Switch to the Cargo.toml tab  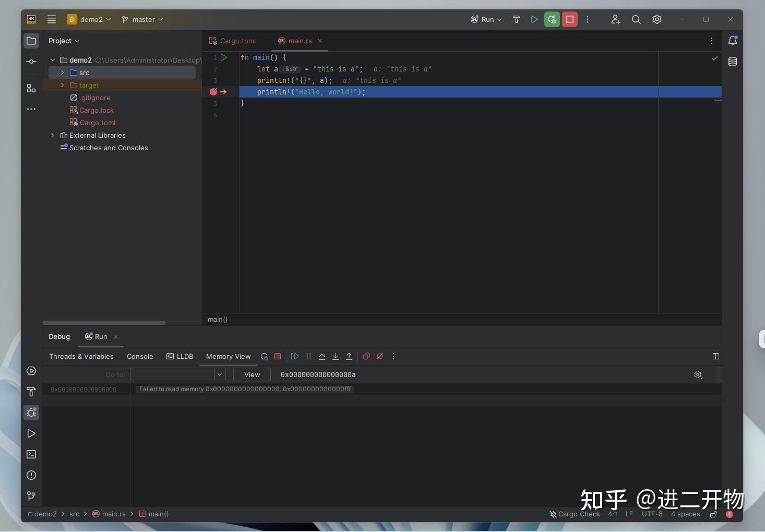tap(237, 41)
